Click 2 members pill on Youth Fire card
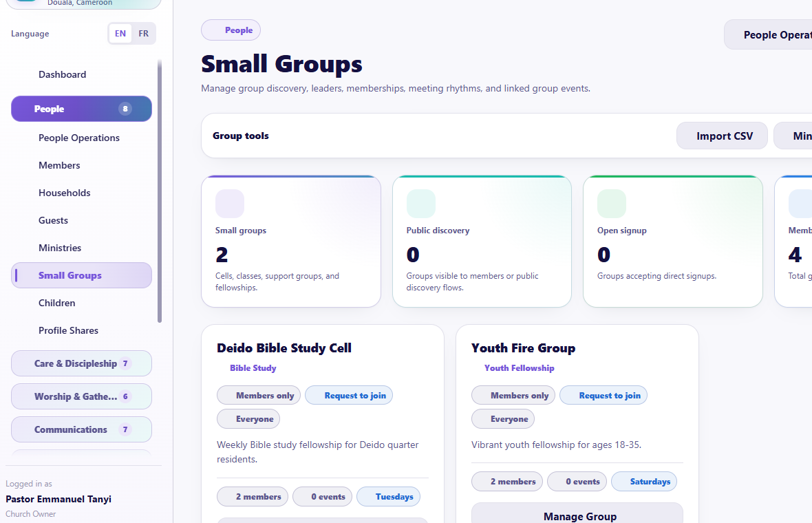The image size is (812, 523). (x=507, y=482)
